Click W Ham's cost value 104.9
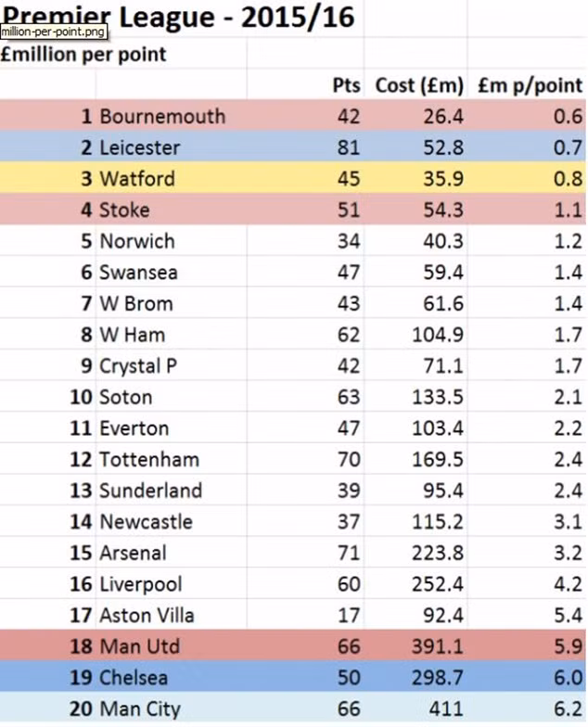 coord(438,334)
